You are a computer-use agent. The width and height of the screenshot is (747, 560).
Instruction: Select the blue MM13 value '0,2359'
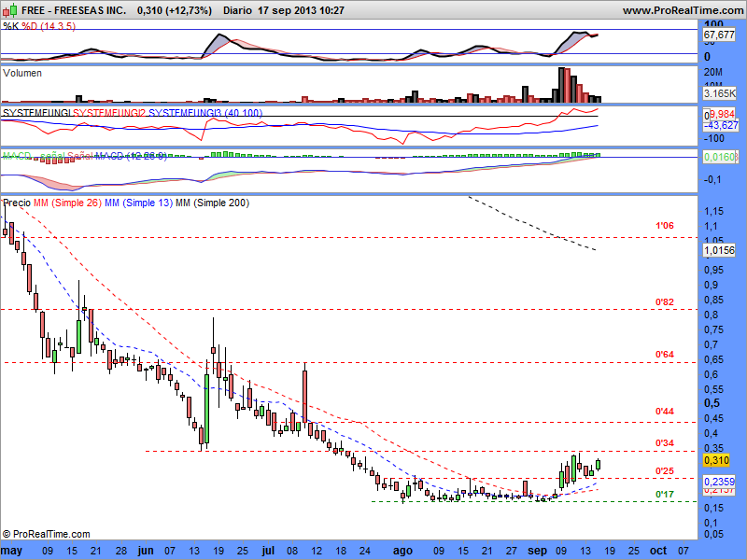coord(719,482)
